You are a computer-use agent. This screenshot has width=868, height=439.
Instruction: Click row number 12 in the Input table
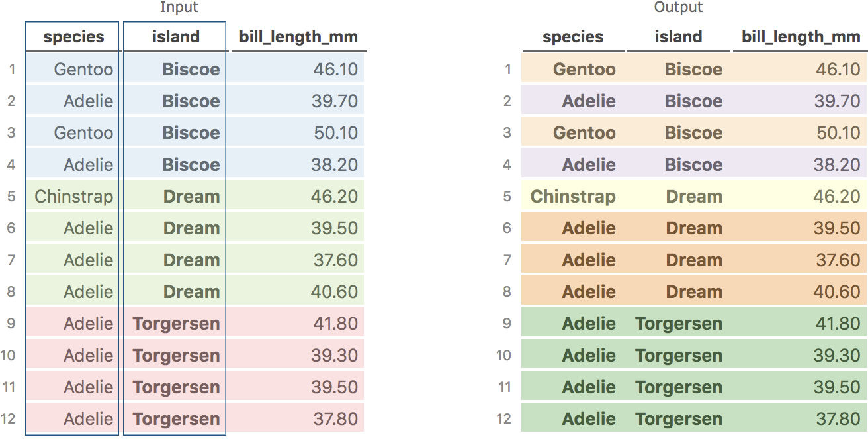9,419
